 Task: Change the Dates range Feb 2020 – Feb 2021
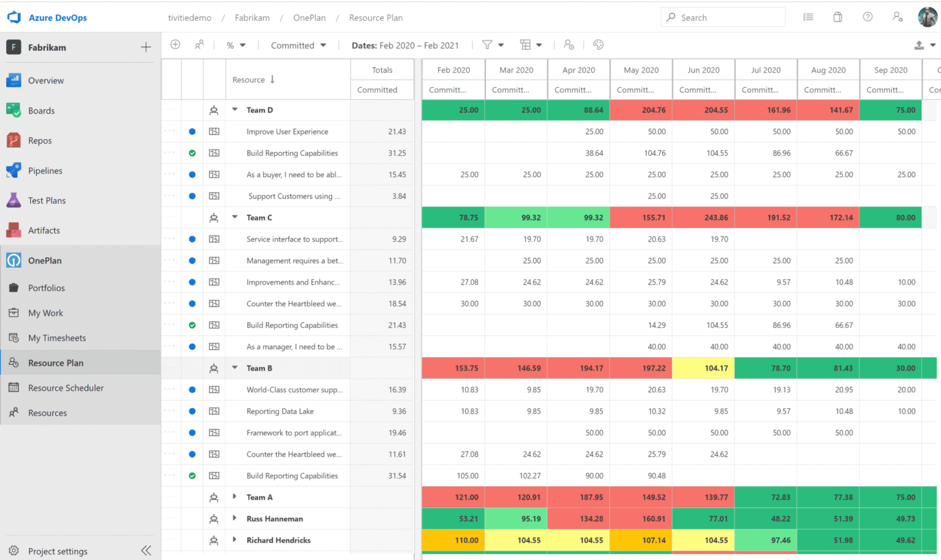(405, 45)
